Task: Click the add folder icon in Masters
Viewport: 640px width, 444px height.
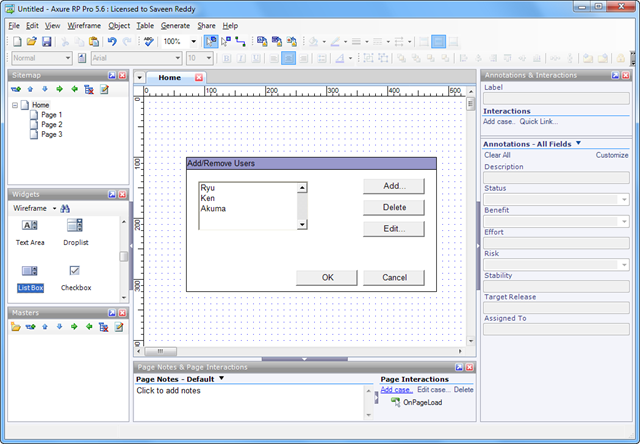Action: pos(17,327)
